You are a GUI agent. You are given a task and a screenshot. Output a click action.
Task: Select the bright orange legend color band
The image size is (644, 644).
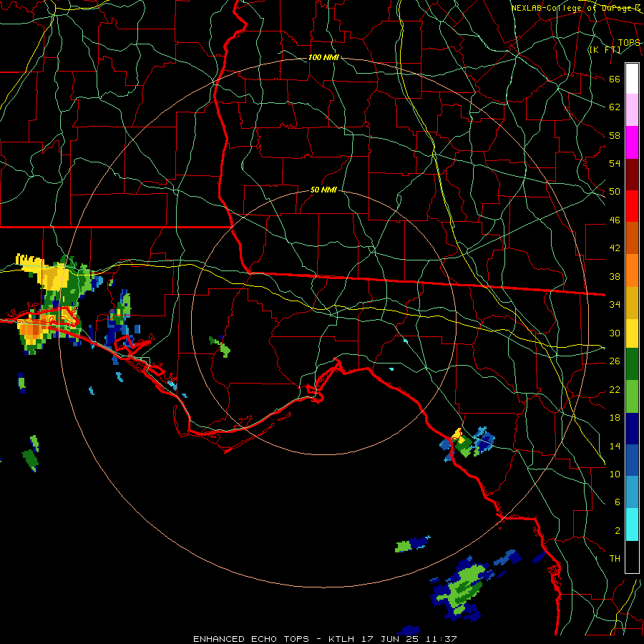tap(632, 270)
